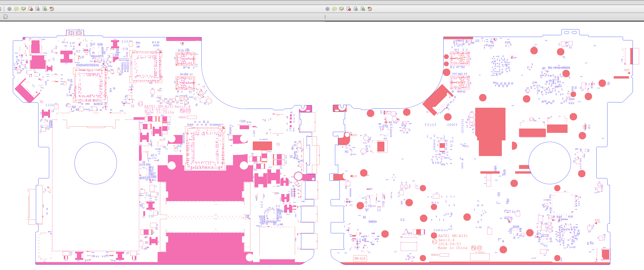
Task: Click large blue circle on right board
Action: [550, 163]
